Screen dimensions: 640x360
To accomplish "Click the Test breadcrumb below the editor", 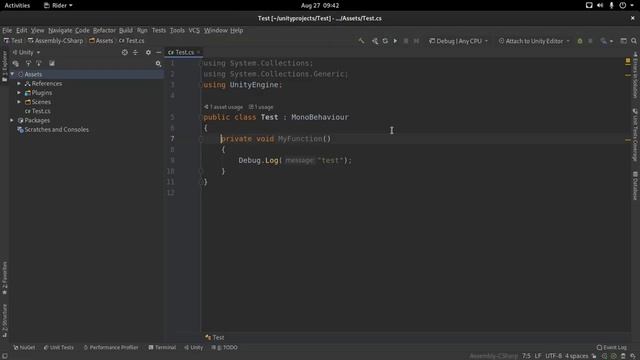I will [215, 338].
